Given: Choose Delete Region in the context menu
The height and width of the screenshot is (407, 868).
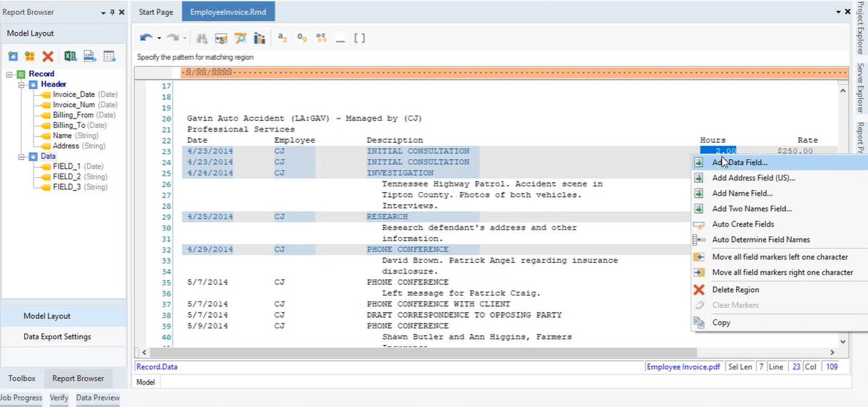Looking at the screenshot, I should pos(735,290).
